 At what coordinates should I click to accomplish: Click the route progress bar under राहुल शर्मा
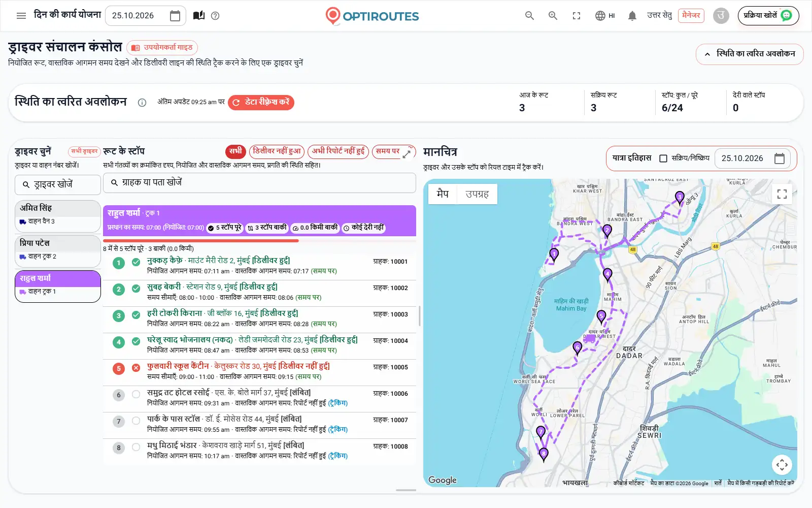[x=259, y=241]
